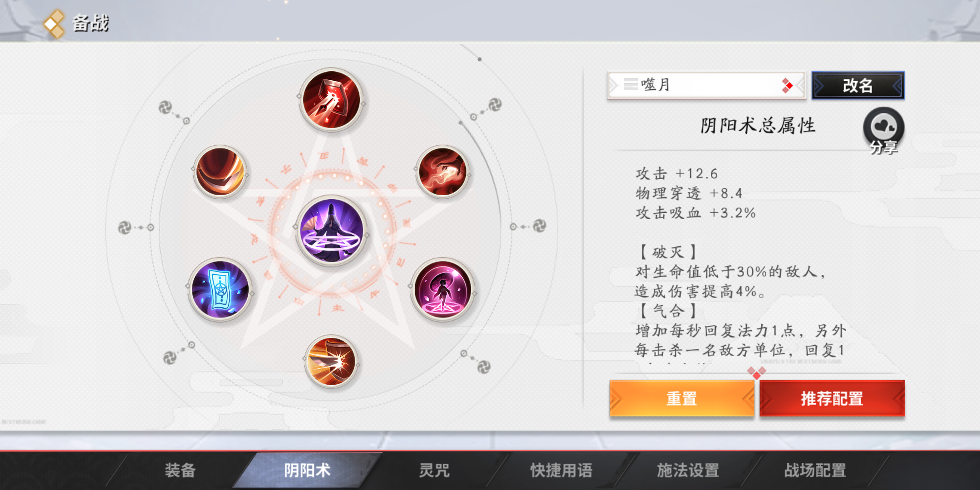Apply the red 推荐配置 button

(x=832, y=398)
